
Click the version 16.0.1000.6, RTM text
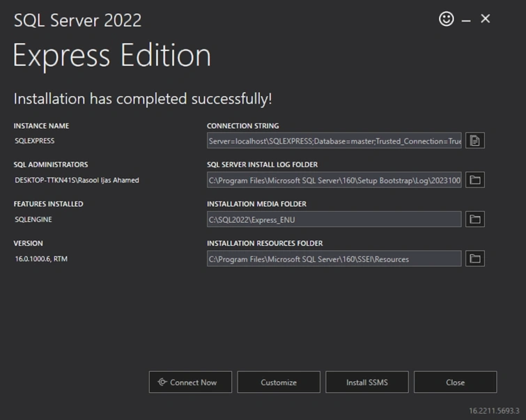pos(41,259)
